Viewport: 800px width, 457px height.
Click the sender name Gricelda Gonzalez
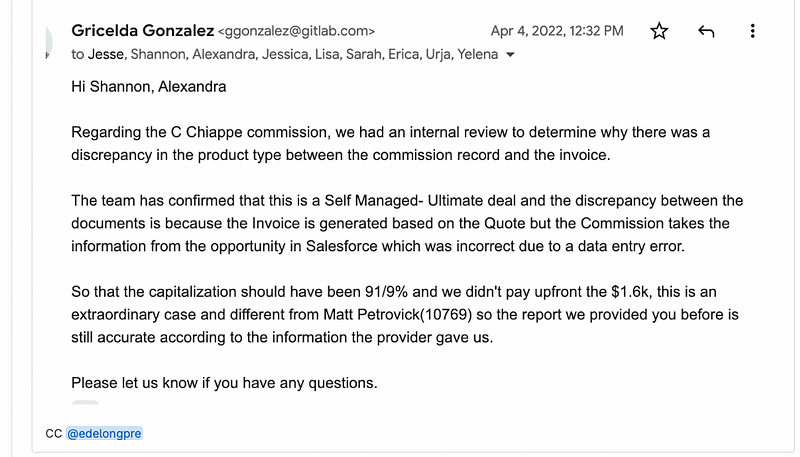point(142,31)
